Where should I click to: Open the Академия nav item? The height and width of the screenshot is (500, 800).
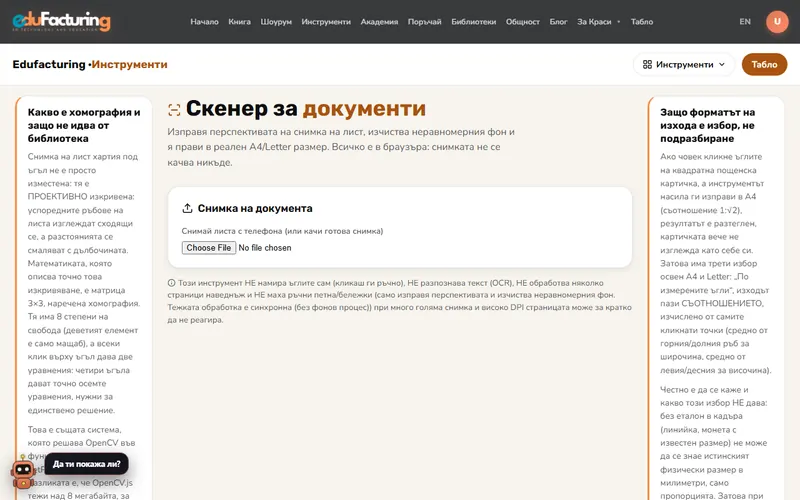coord(379,21)
